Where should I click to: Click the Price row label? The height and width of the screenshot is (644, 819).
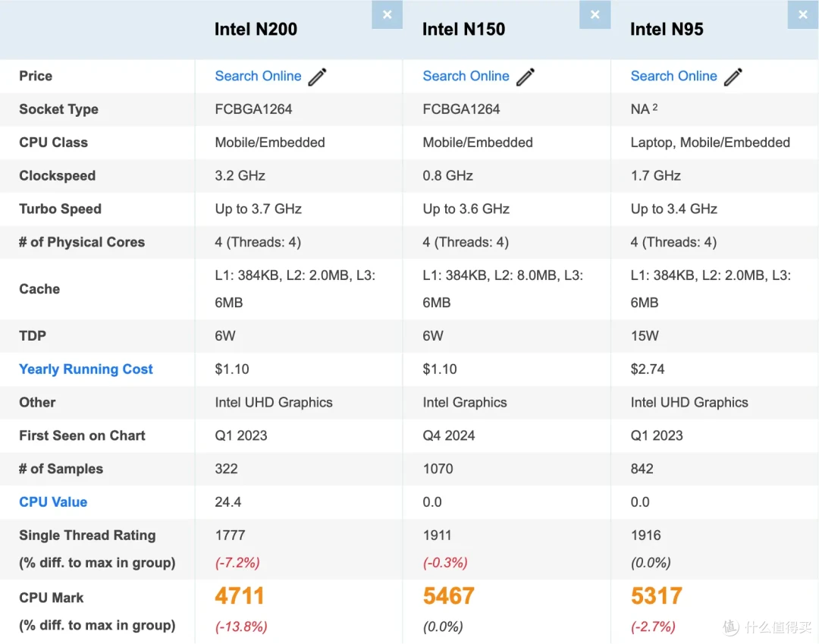(36, 77)
